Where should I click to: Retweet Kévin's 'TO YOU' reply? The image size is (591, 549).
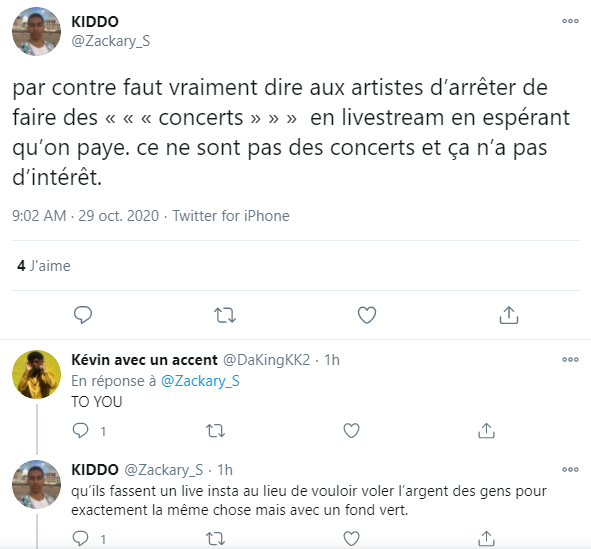(216, 431)
